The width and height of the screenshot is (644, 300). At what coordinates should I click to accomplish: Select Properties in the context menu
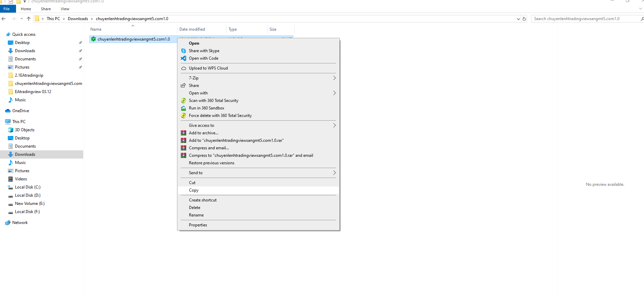point(198,225)
